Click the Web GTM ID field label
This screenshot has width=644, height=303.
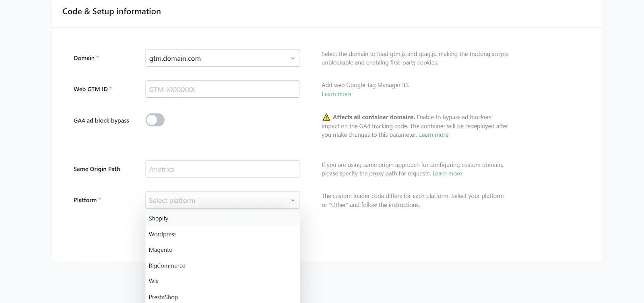[x=91, y=89]
